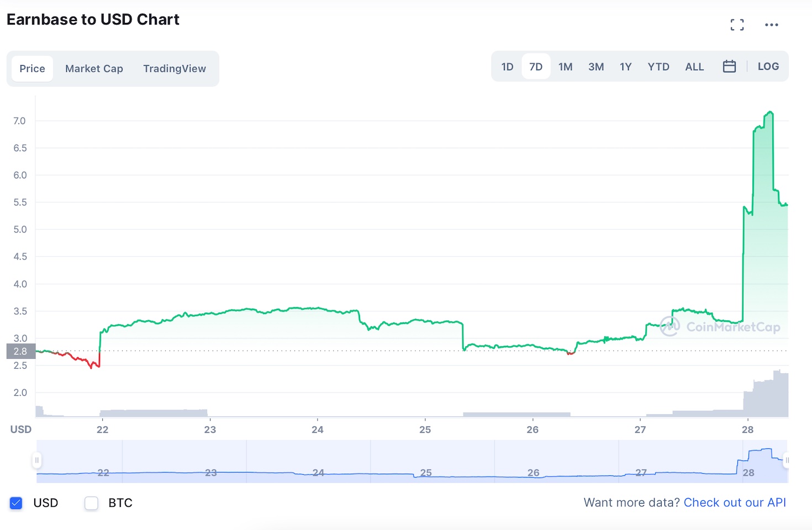This screenshot has width=812, height=530.
Task: Click the y-axis label 3.5
Action: point(20,311)
